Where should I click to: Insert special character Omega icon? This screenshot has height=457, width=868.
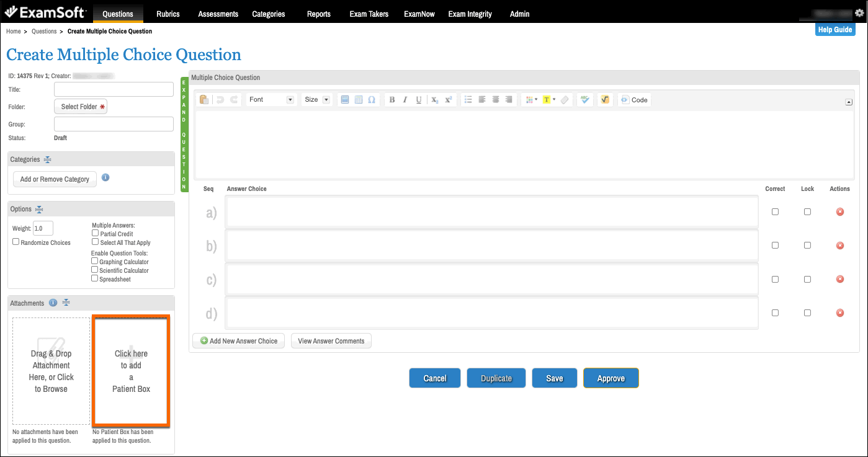[372, 100]
